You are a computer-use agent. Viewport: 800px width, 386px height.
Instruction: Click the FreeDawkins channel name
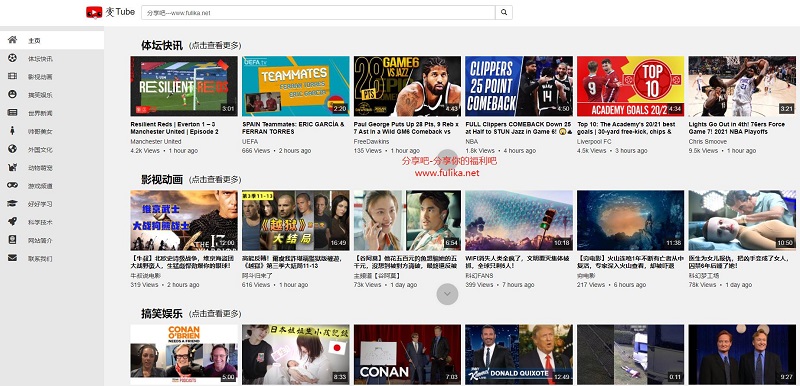point(371,141)
